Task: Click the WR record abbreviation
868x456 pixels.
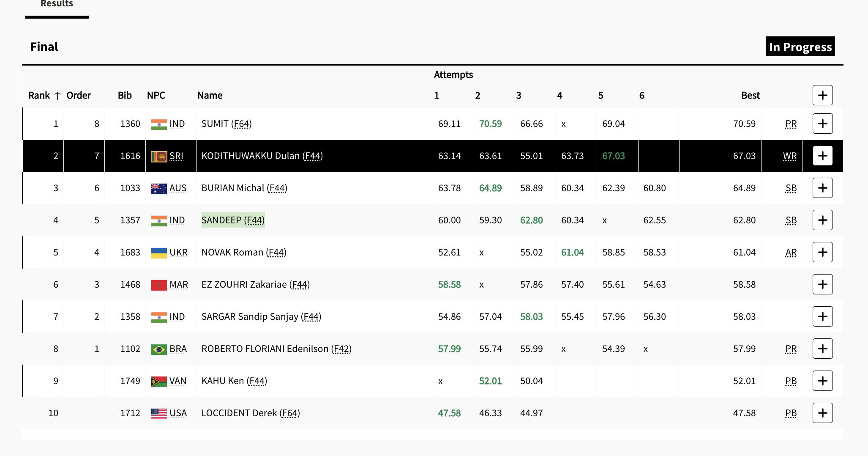Action: point(789,156)
